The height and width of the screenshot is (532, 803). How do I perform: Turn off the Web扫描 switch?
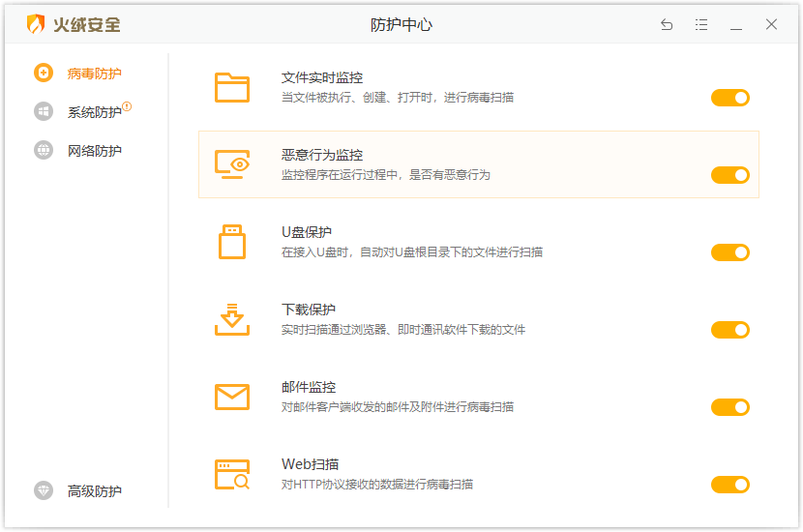(x=729, y=485)
